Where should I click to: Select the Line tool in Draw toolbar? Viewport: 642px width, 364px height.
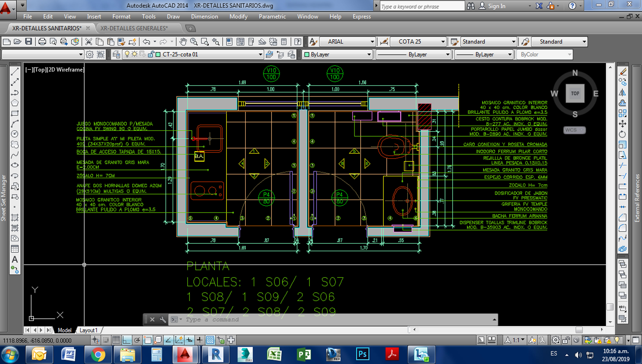[x=14, y=72]
